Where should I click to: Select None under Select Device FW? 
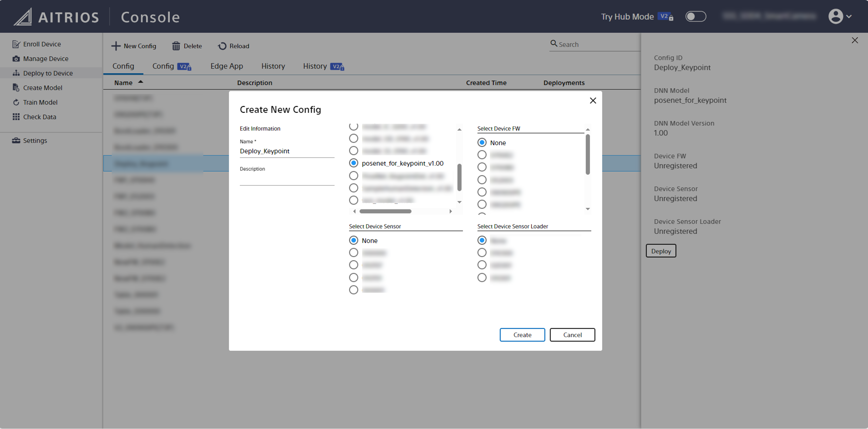[x=482, y=143]
